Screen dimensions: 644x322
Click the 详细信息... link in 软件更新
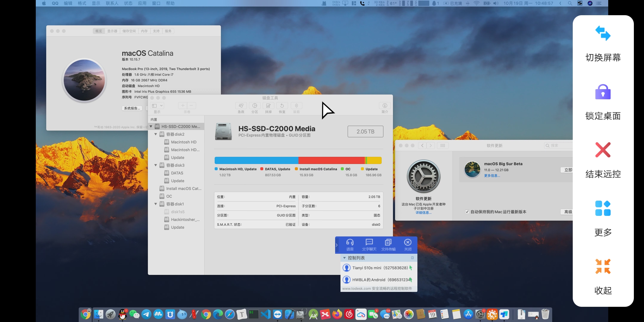(423, 213)
